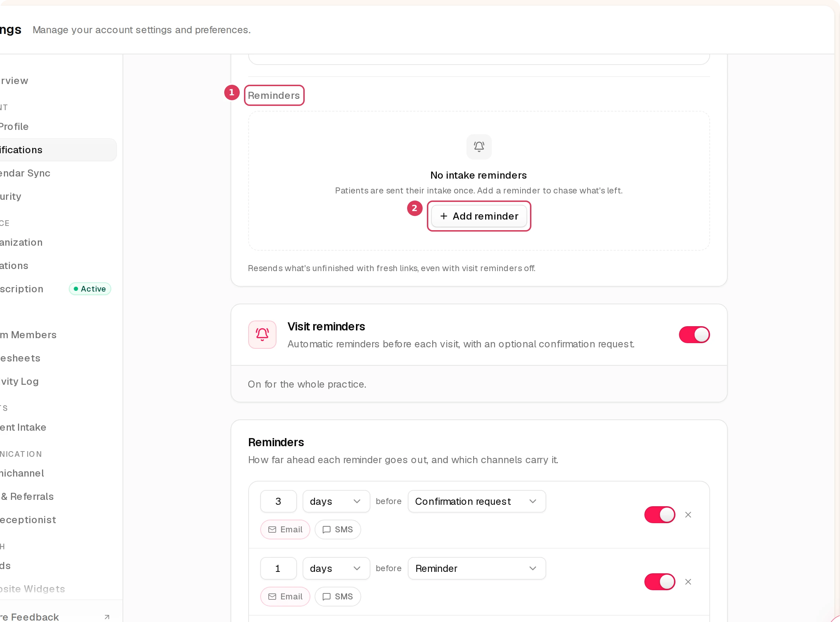The height and width of the screenshot is (622, 840).
Task: Click 'Manage your account settings and preferences.' text
Action: tap(142, 30)
